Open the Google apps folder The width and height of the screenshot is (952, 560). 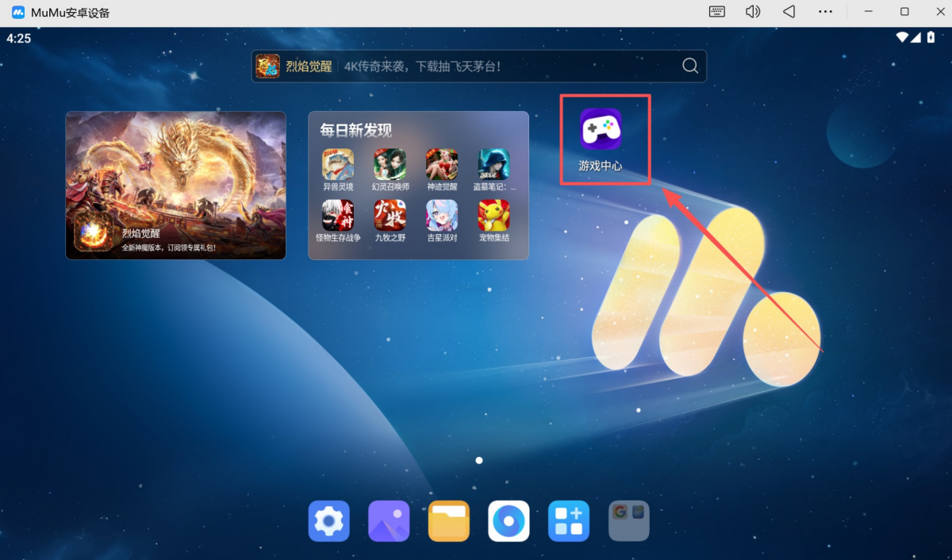(x=628, y=521)
